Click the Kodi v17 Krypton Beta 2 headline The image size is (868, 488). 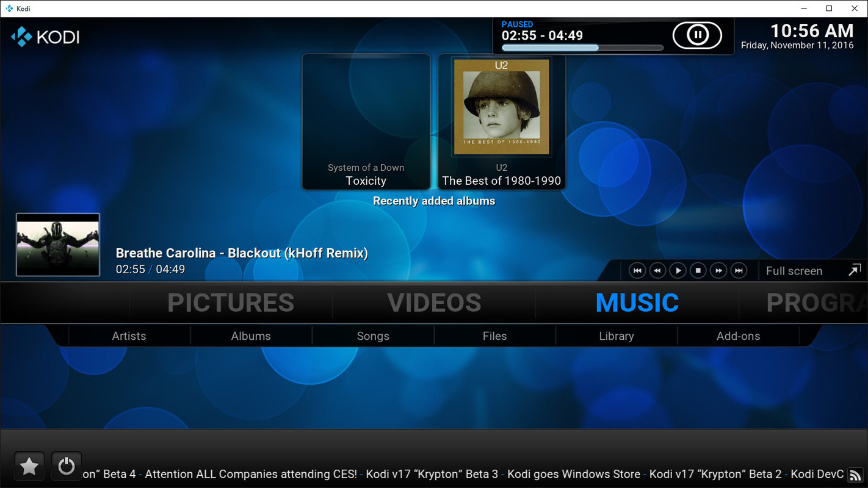pos(715,474)
